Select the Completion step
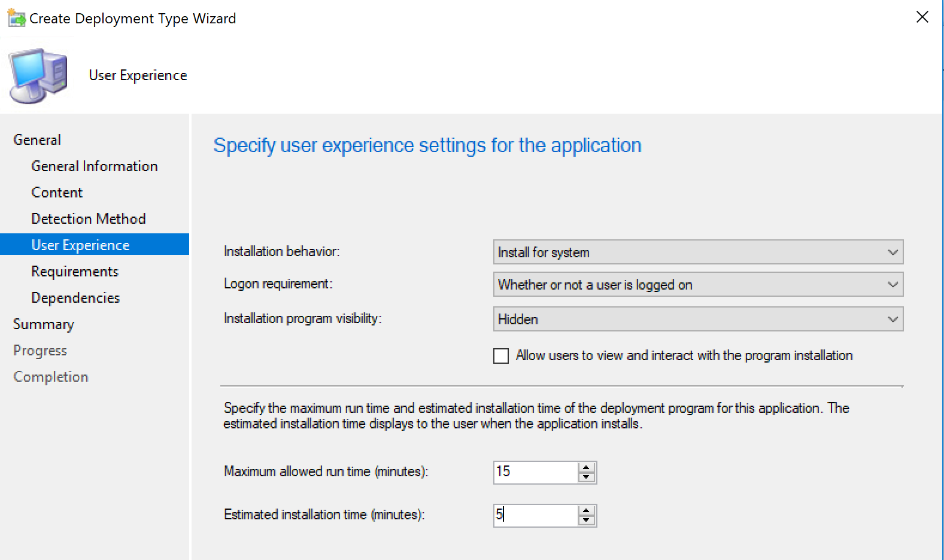Viewport: 944px width, 560px height. (51, 377)
